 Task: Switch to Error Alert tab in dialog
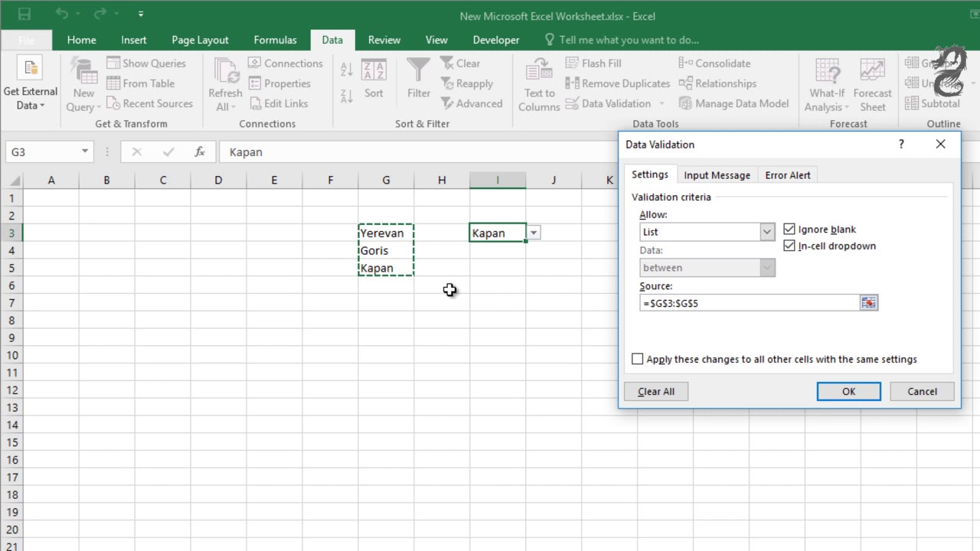point(788,175)
